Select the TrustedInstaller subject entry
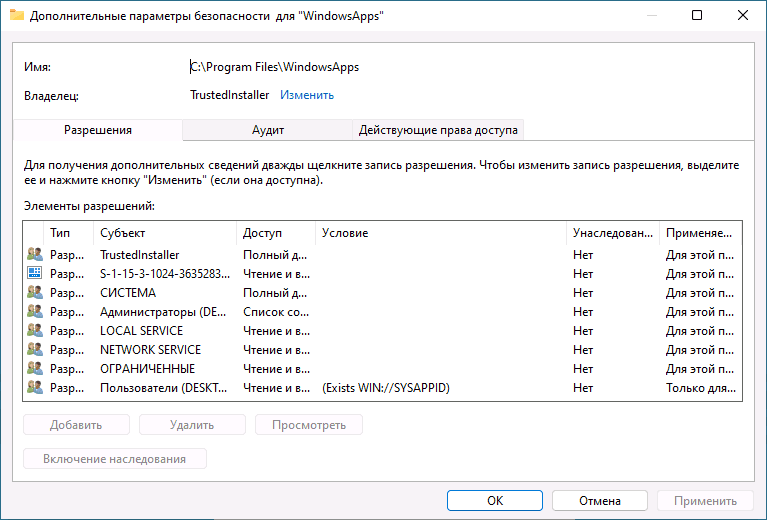767x520 pixels. pyautogui.click(x=139, y=255)
